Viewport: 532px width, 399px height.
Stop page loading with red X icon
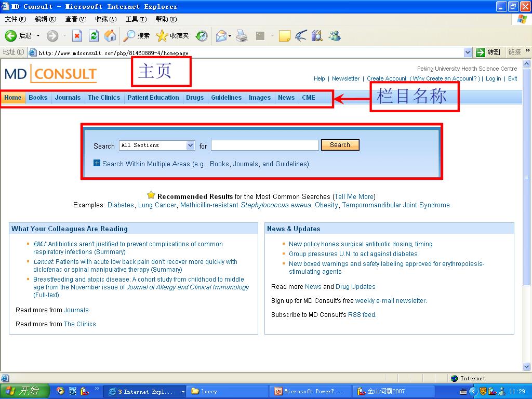[x=77, y=36]
